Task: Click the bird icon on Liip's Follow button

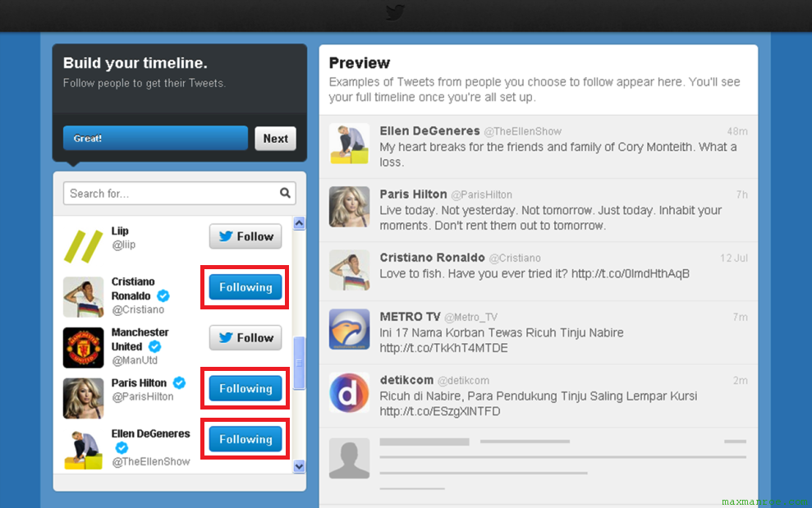Action: [x=225, y=236]
